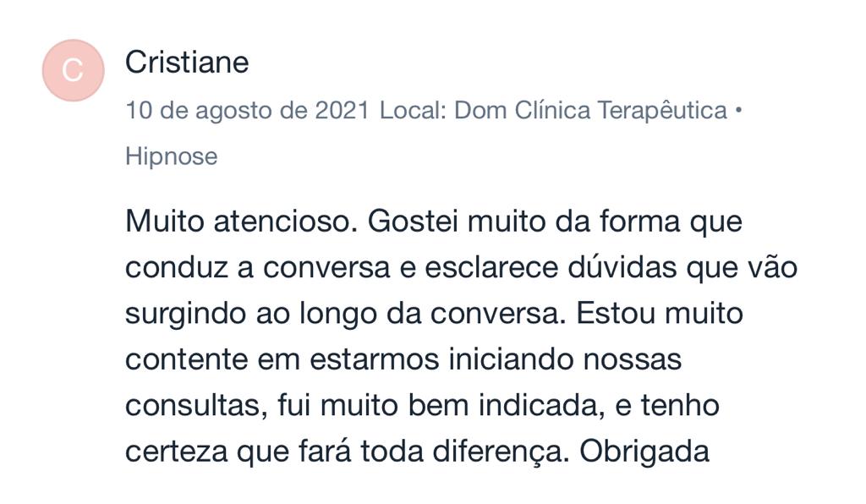The height and width of the screenshot is (504, 866).
Task: Click 'certeza que fará toda diferença.'
Action: [x=347, y=452]
